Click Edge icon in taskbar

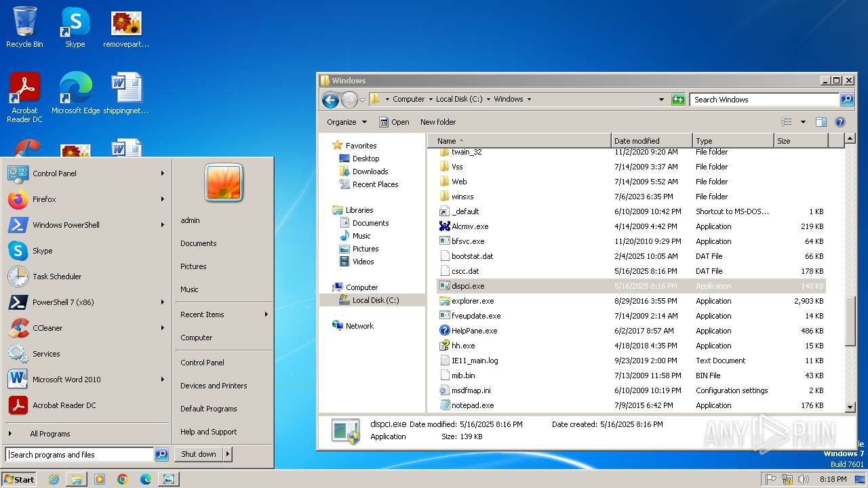point(146,479)
